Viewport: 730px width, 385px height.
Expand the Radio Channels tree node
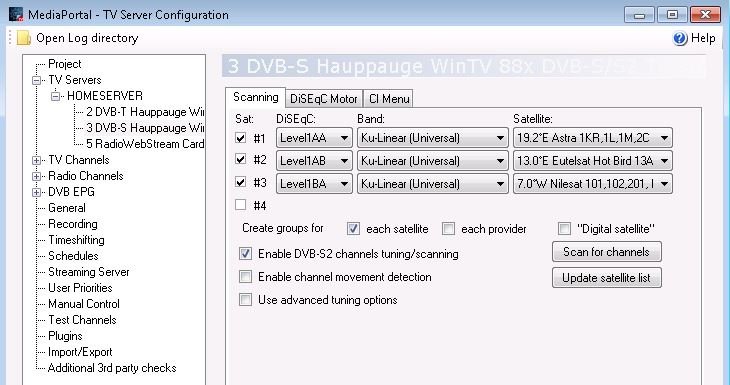[x=36, y=176]
